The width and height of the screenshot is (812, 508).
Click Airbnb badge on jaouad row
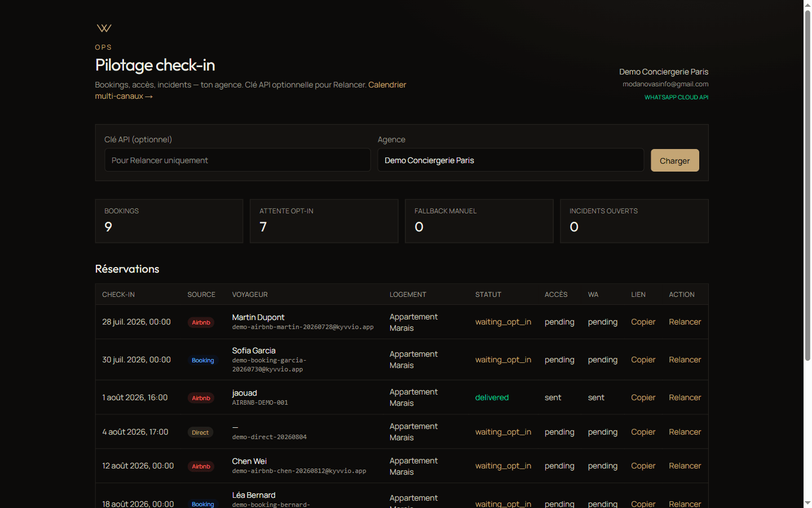pos(201,398)
